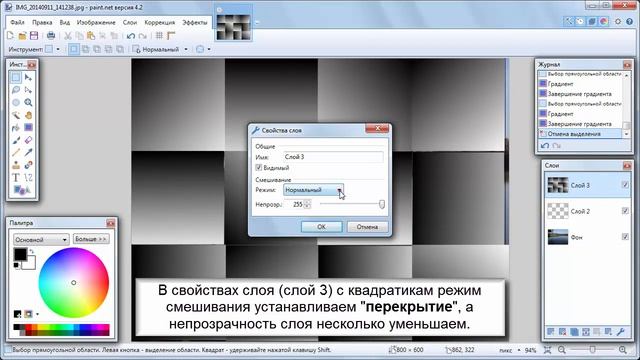
Task: Click the Open file folder icon
Action: 22,36
